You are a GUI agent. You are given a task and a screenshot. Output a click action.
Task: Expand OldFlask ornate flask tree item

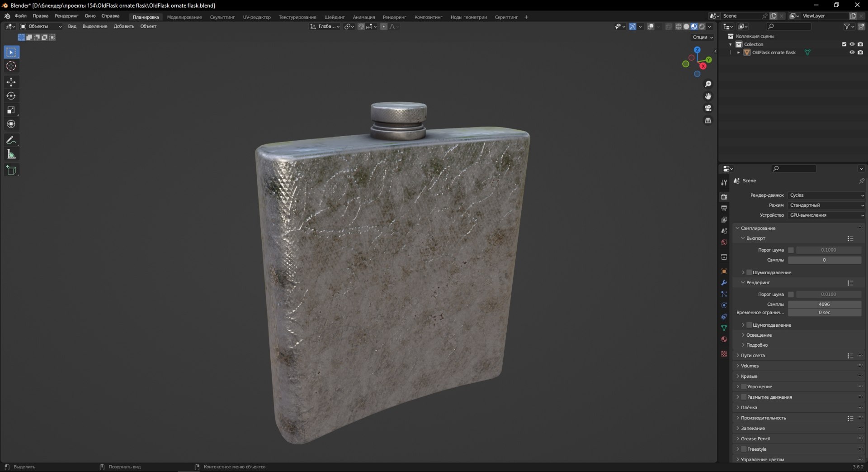tap(739, 52)
